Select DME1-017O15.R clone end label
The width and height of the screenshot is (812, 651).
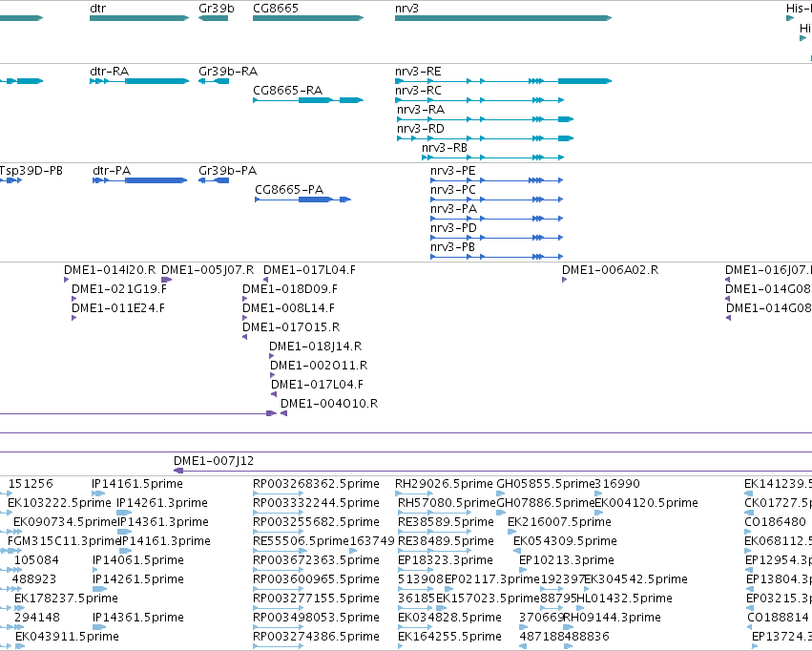[x=291, y=327]
